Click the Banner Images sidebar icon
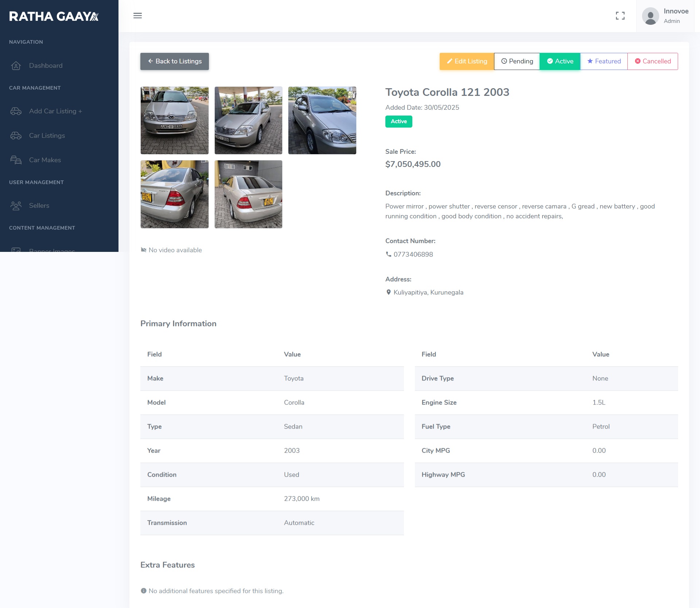 point(16,251)
